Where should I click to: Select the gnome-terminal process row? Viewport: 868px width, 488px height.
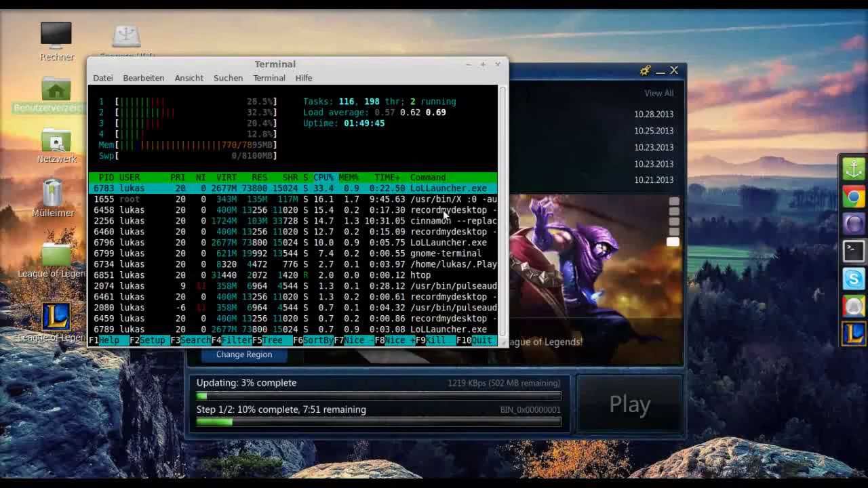(x=293, y=253)
